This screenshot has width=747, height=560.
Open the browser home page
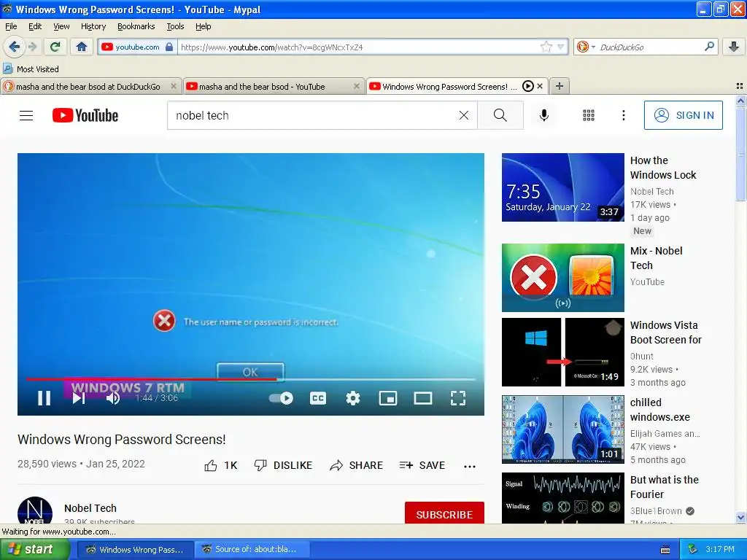coord(82,47)
